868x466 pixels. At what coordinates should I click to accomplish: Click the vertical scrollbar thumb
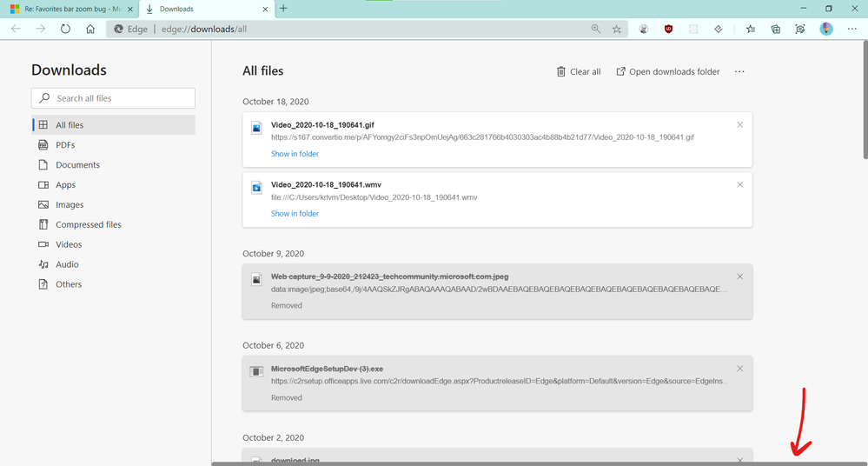(865, 100)
